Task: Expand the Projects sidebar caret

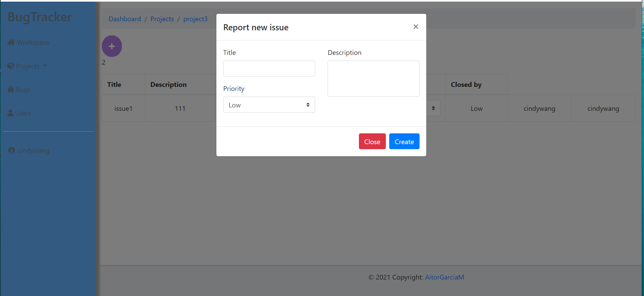Action: pos(45,66)
